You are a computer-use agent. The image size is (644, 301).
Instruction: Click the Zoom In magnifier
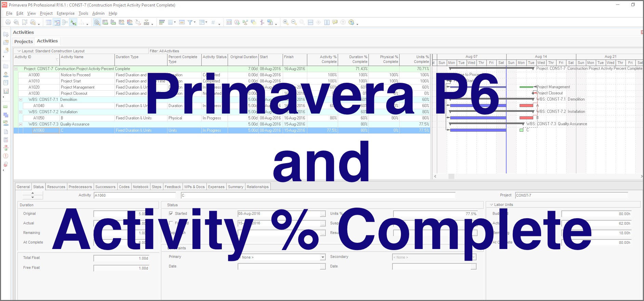pos(285,22)
